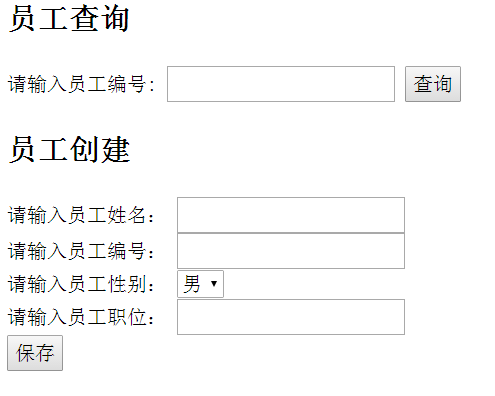Click the 员工姓名 text input
The width and height of the screenshot is (495, 396).
point(291,215)
